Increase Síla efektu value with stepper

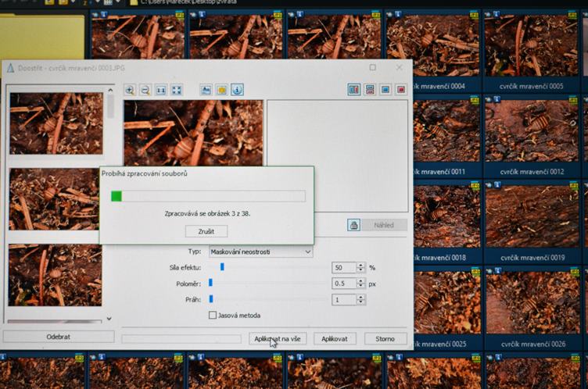(360, 265)
